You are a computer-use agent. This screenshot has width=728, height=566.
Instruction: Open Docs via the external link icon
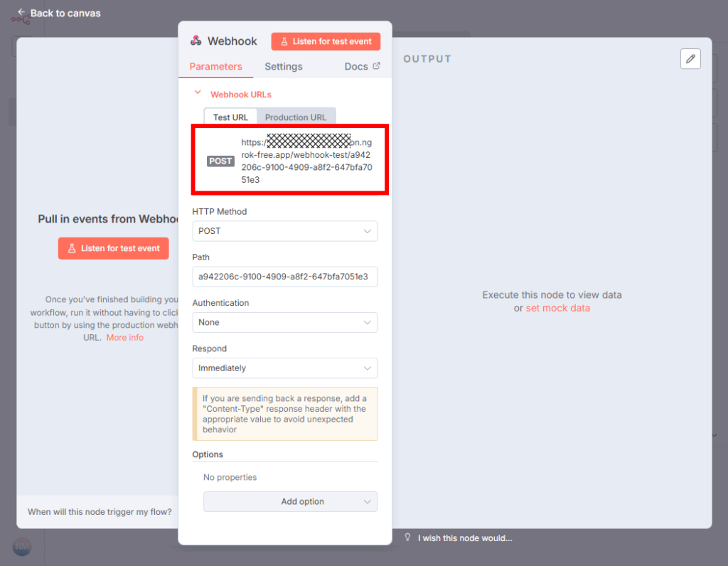pos(376,66)
